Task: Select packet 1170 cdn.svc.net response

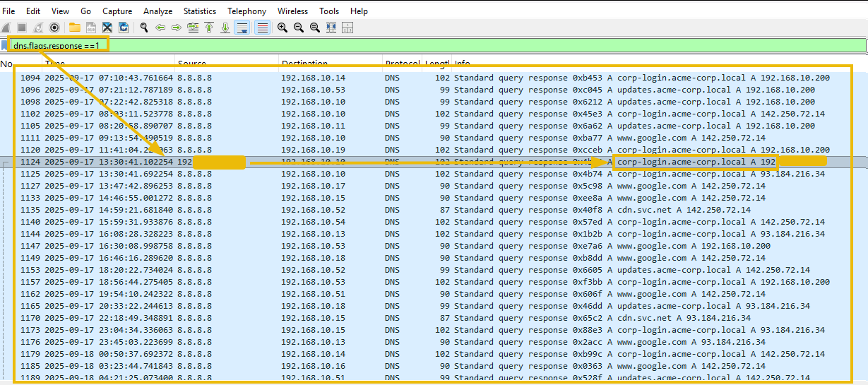Action: pyautogui.click(x=434, y=318)
